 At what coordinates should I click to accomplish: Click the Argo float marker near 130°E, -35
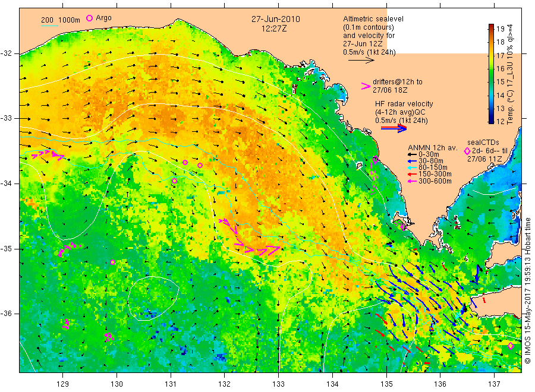coord(112,262)
